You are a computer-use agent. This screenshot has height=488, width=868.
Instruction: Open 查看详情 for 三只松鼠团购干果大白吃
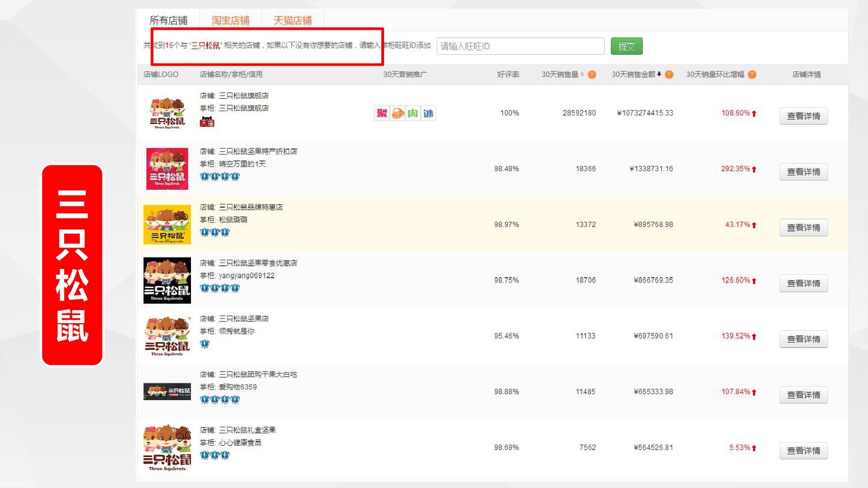(803, 395)
